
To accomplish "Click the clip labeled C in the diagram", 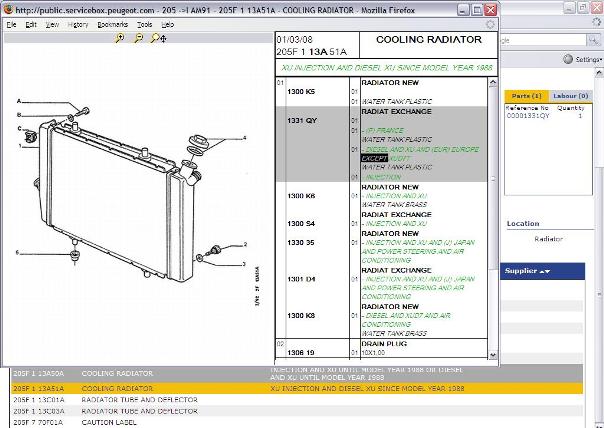I will point(30,136).
